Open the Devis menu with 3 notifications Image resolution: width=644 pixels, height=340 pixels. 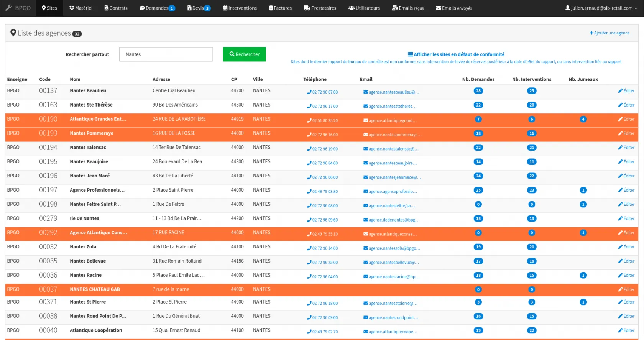click(x=199, y=8)
